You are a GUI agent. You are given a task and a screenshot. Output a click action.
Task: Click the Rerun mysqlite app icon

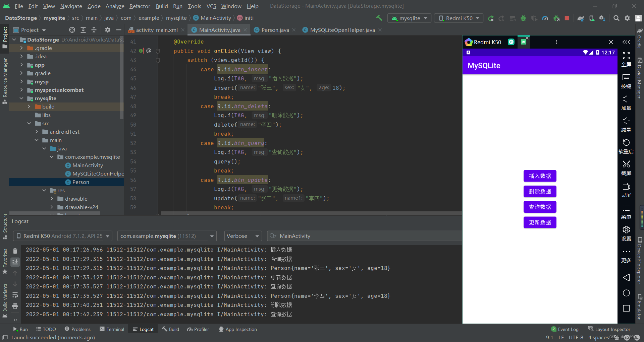[491, 18]
